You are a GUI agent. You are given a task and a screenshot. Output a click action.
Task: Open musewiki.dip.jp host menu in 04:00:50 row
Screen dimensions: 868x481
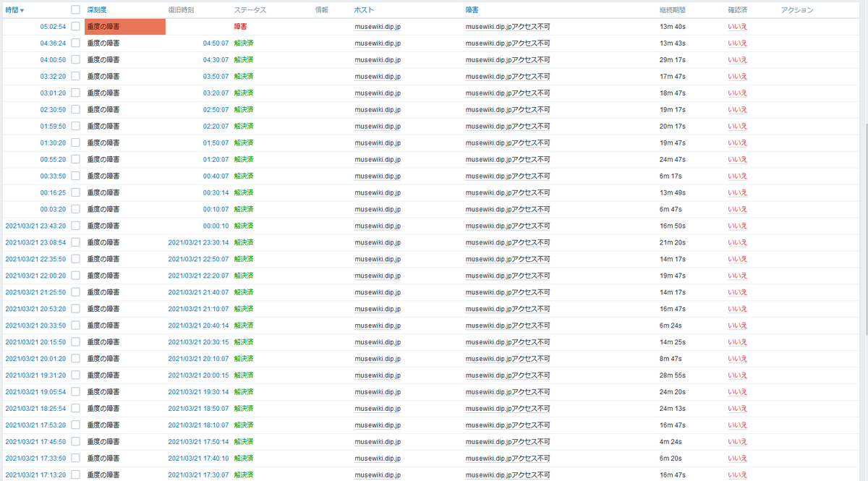(x=378, y=60)
